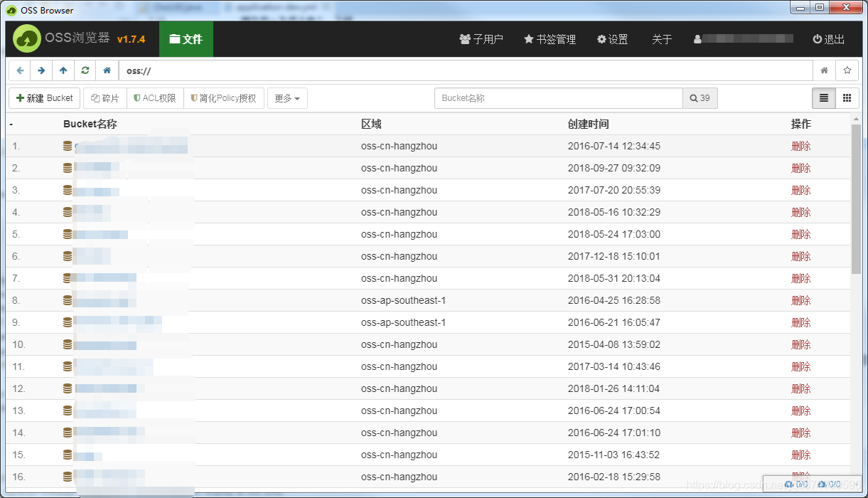The image size is (868, 498).
Task: Go back with the left arrow button
Action: (20, 71)
